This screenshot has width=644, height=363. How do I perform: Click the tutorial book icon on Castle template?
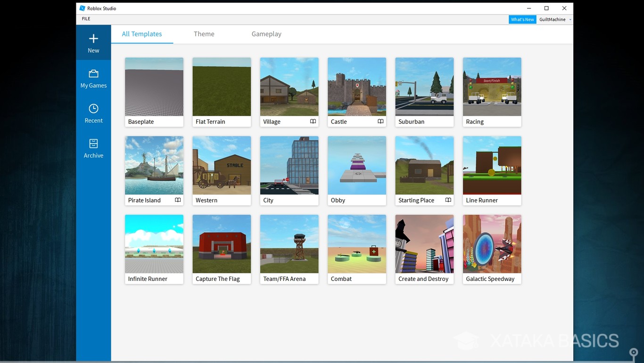pyautogui.click(x=380, y=121)
